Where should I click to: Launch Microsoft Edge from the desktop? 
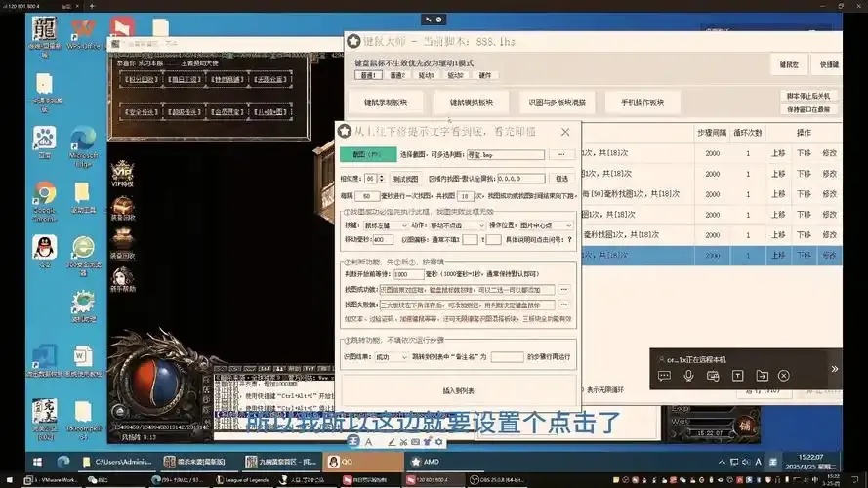coord(83,145)
